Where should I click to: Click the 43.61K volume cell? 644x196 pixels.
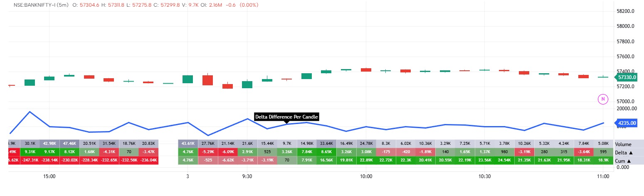(x=188, y=144)
